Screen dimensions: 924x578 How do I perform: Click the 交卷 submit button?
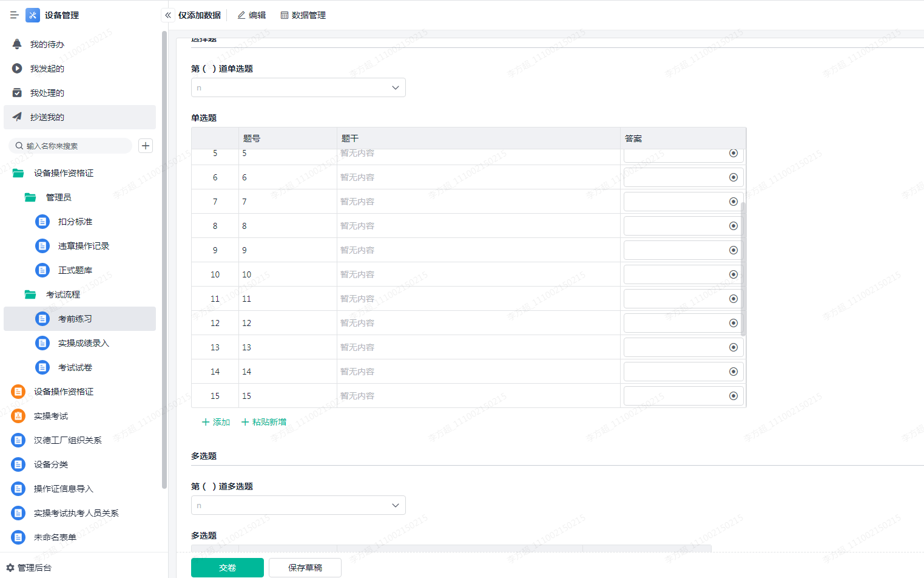point(227,568)
